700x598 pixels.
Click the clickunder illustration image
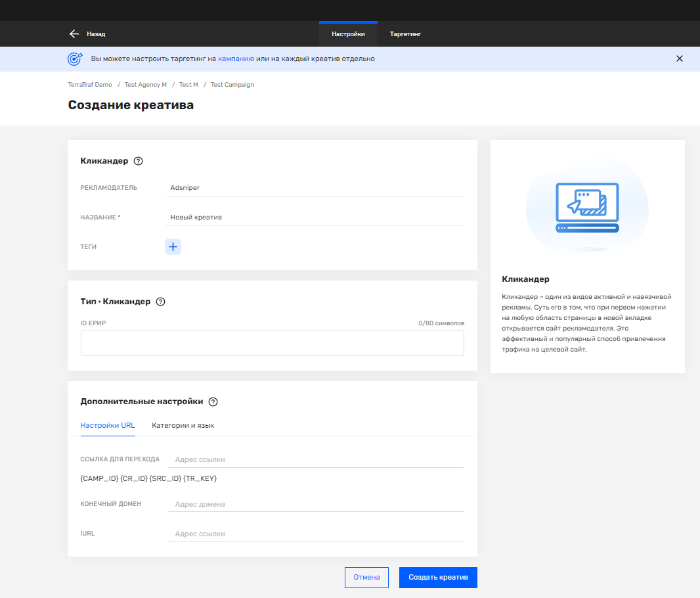588,208
